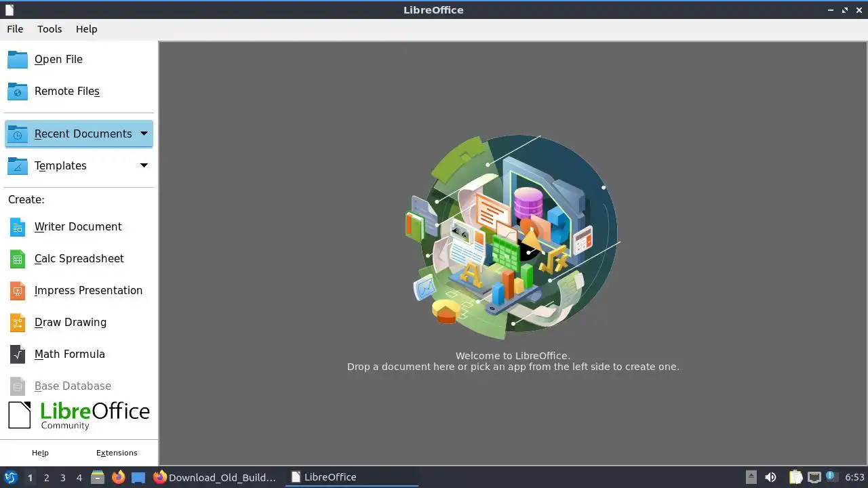Click the LibreOffice Community logo

(x=79, y=415)
